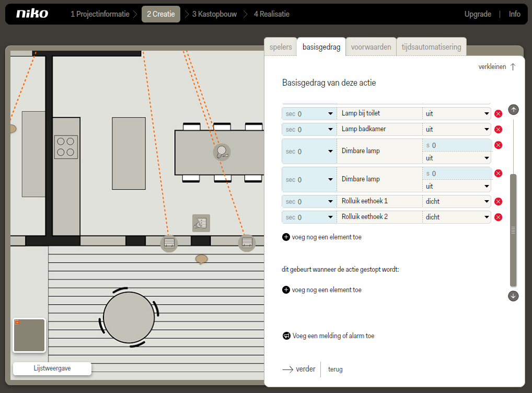Screen dimensions: 532x393
Task: Select the left roller shutter icon on the floor plan
Action: tap(169, 243)
